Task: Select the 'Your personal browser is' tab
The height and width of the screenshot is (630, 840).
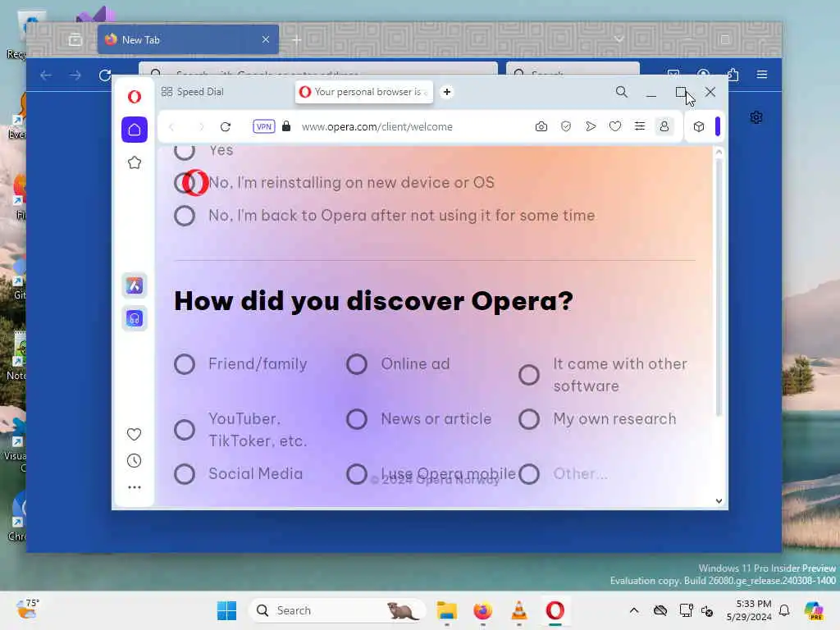Action: (363, 92)
